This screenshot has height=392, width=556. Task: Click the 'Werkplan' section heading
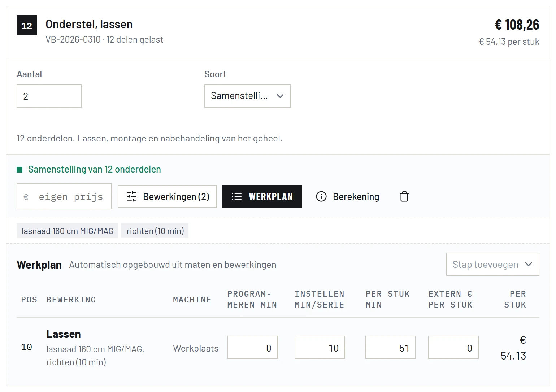[39, 265]
